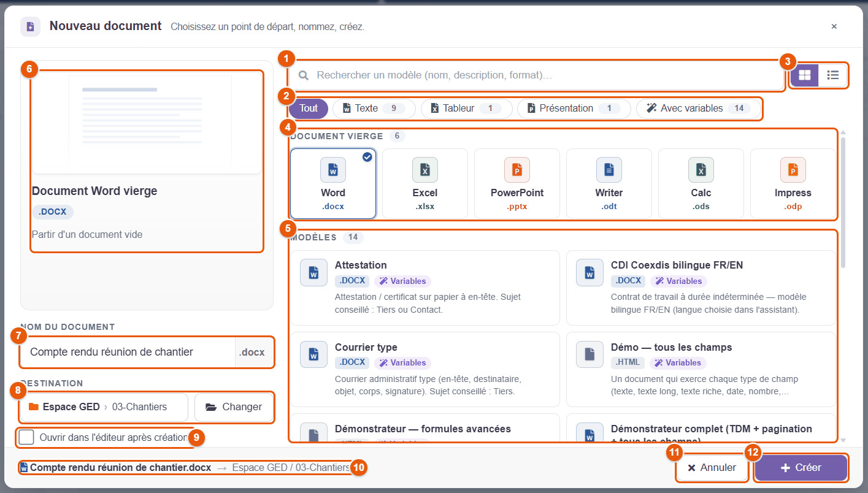868x493 pixels.
Task: Click into the document name field
Action: [128, 352]
